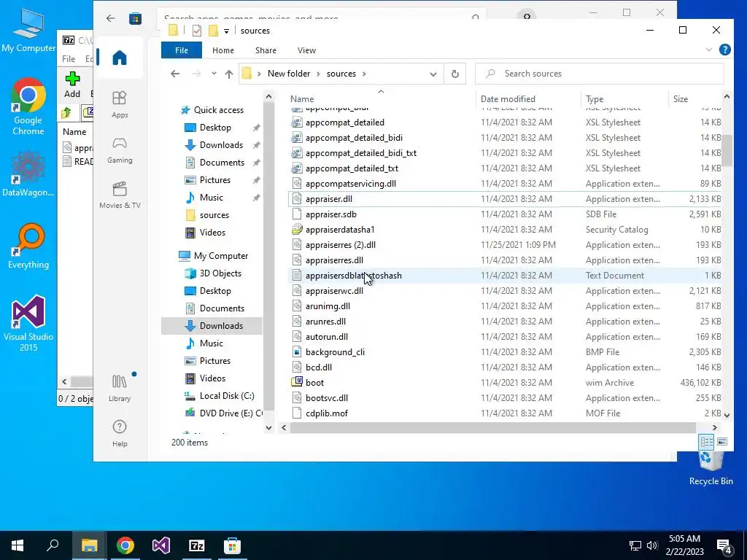Click Add button in 7-Zip window
This screenshot has width=747, height=560.
tap(72, 85)
